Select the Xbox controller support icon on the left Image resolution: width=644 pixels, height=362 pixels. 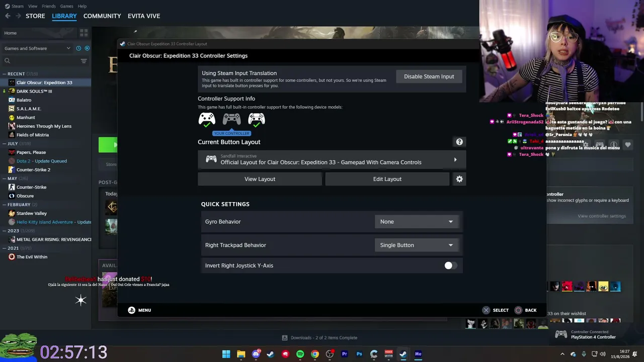207,119
